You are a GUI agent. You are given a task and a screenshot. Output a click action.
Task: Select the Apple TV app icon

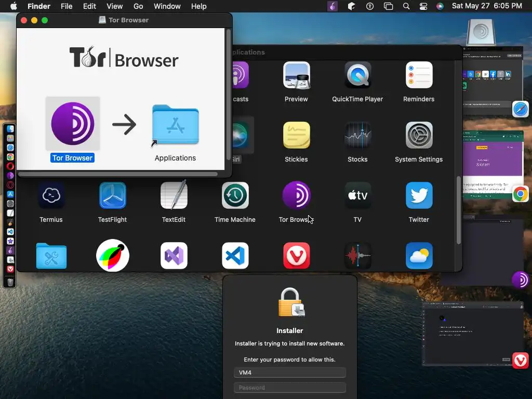point(357,195)
